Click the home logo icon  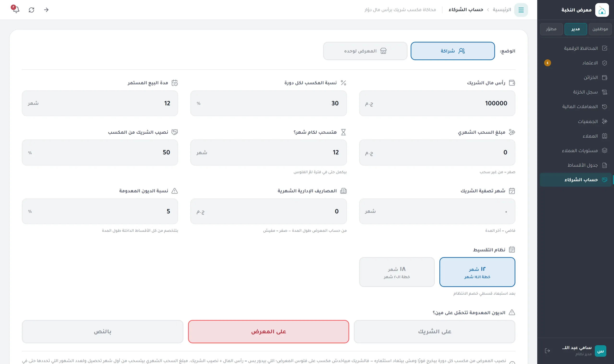pyautogui.click(x=602, y=10)
